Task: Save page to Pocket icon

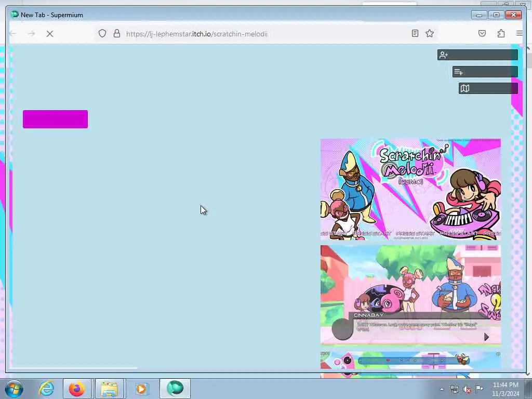Action: (x=482, y=33)
